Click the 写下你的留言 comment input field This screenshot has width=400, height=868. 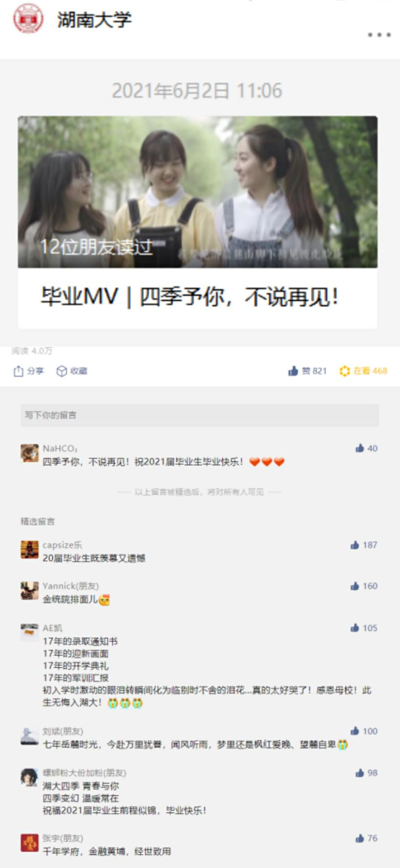(x=200, y=415)
